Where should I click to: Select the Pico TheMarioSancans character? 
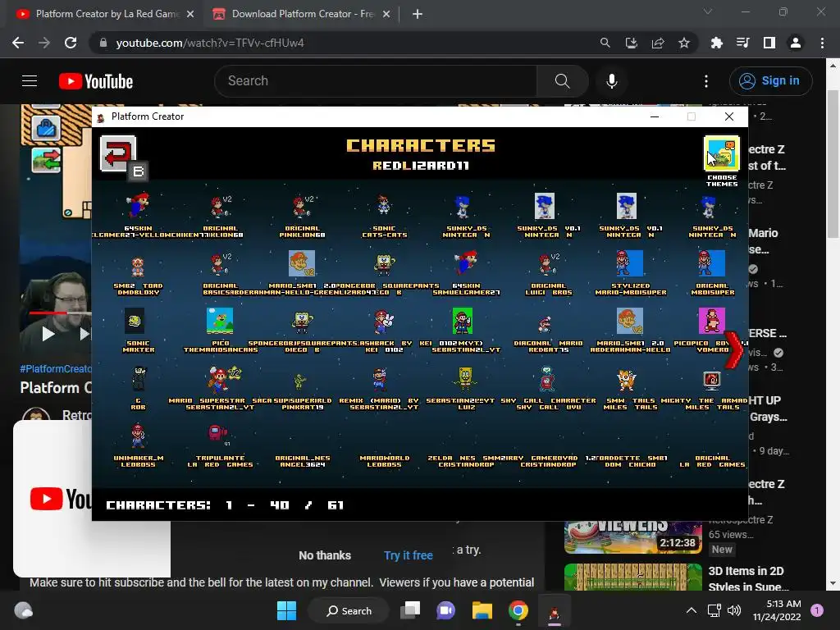220,321
